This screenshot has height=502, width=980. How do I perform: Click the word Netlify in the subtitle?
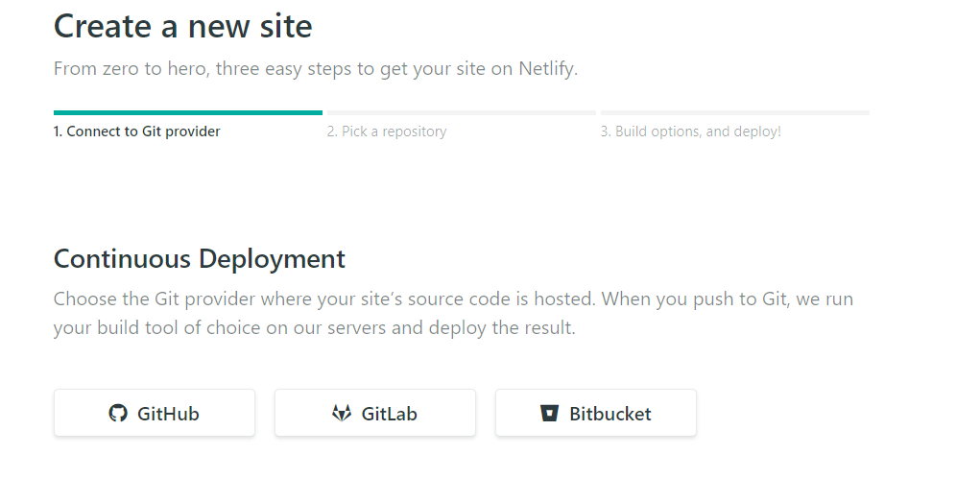(548, 68)
